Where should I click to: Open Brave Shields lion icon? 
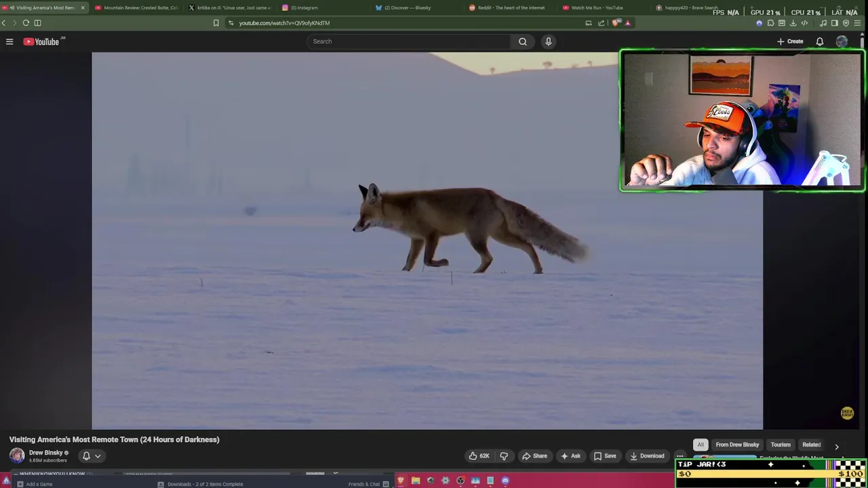[616, 23]
